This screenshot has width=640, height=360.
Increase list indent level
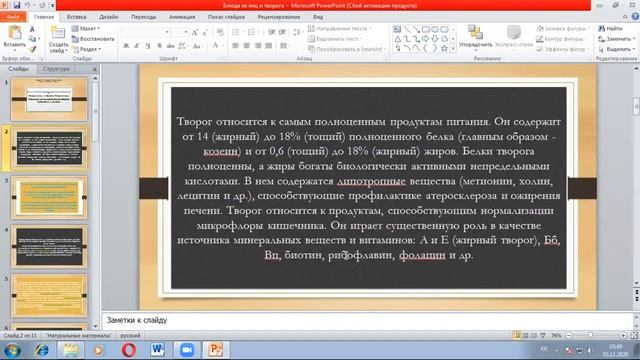coord(282,32)
